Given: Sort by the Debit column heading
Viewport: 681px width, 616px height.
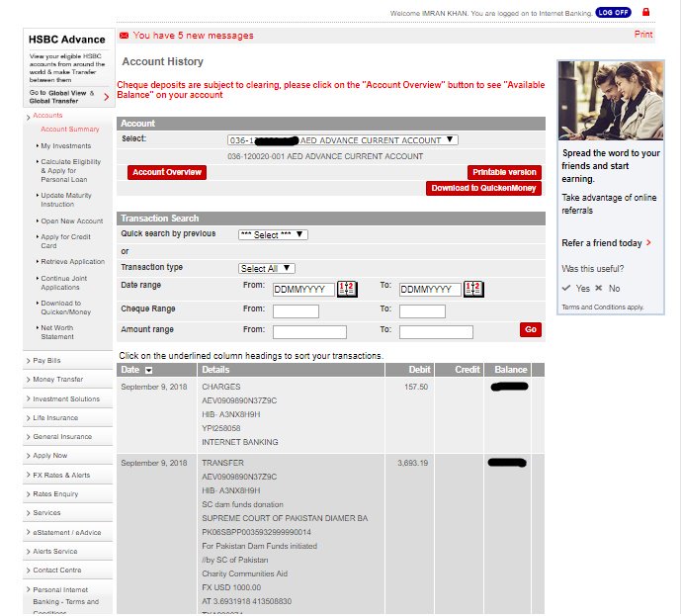Looking at the screenshot, I should (419, 370).
